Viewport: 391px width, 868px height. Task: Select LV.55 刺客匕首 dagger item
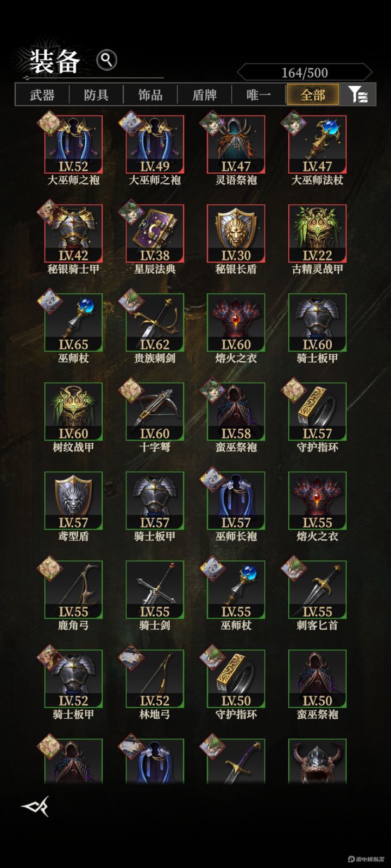point(317,590)
